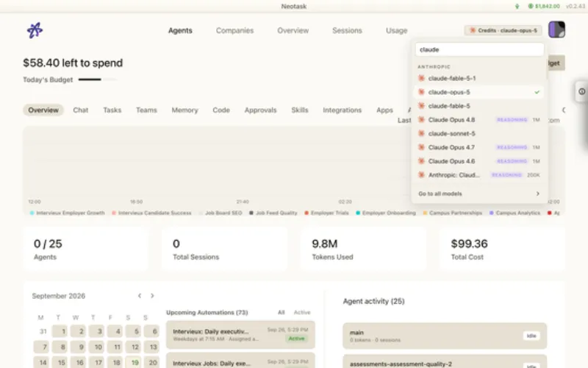Select claude-fable-5-1 model
The height and width of the screenshot is (368, 588).
(479, 78)
